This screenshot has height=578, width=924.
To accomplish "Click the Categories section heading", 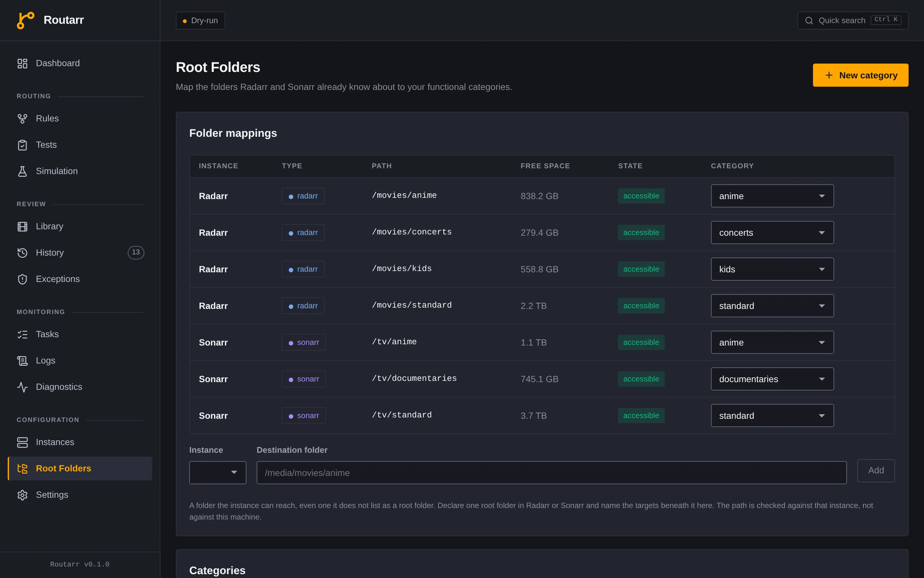I will tap(217, 570).
